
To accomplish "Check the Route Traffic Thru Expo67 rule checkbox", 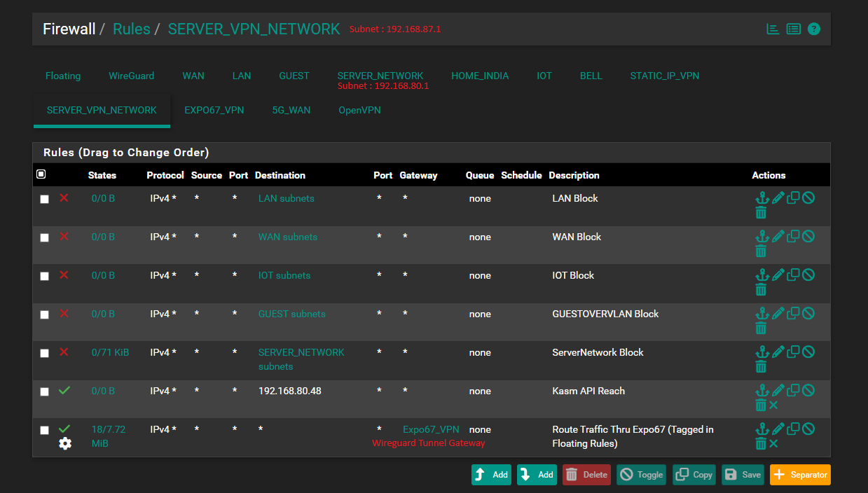I will (44, 430).
